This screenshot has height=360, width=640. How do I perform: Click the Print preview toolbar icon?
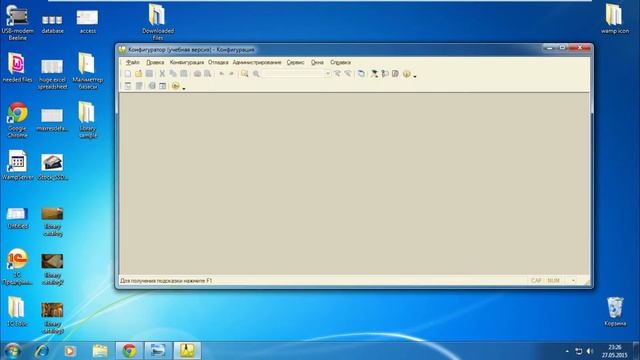pos(208,74)
